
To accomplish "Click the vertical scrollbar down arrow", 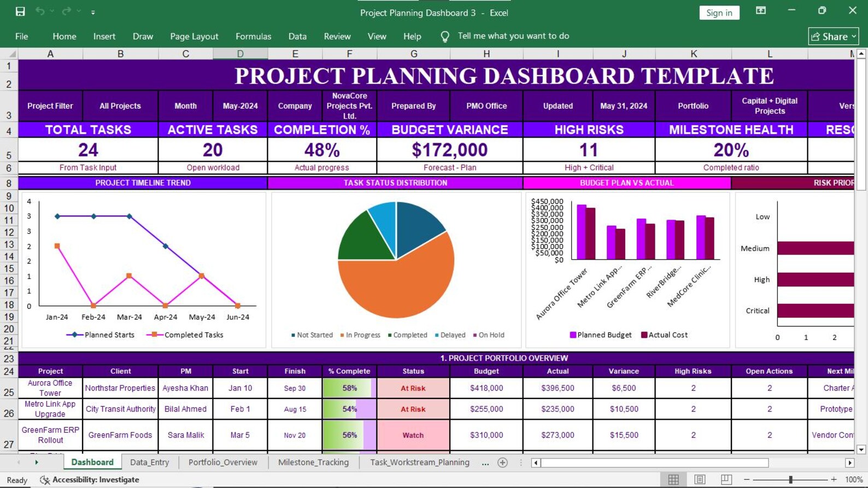I will 861,450.
